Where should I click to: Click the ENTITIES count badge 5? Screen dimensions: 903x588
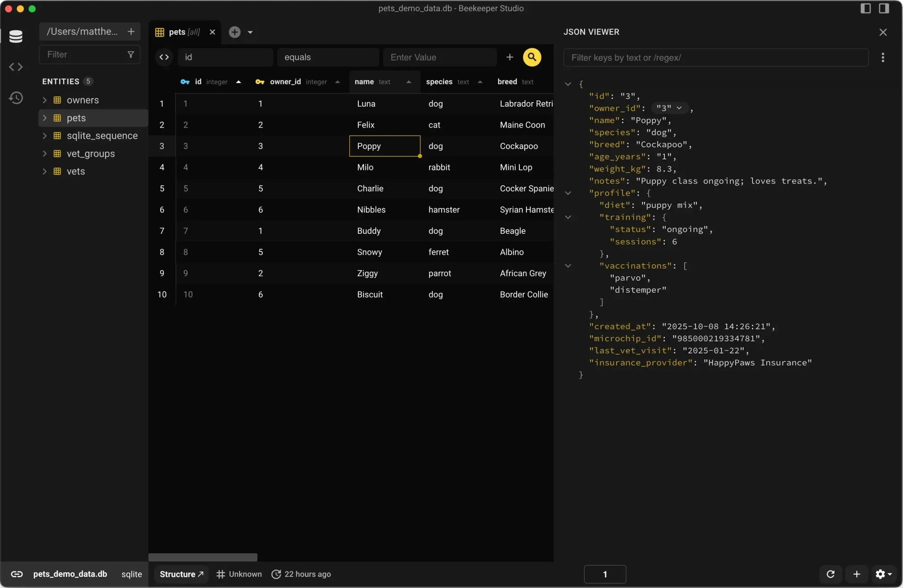[88, 81]
